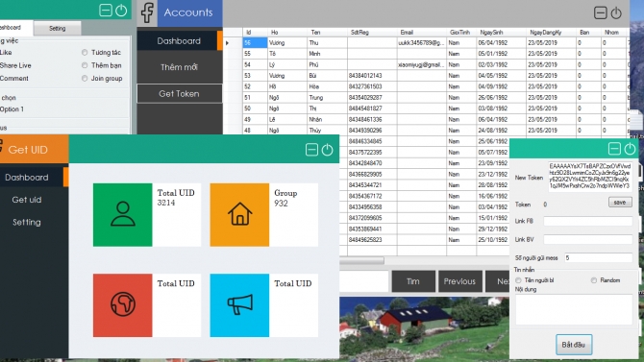Click the green Total UID person tile
This screenshot has width=644, height=362.
[x=122, y=215]
